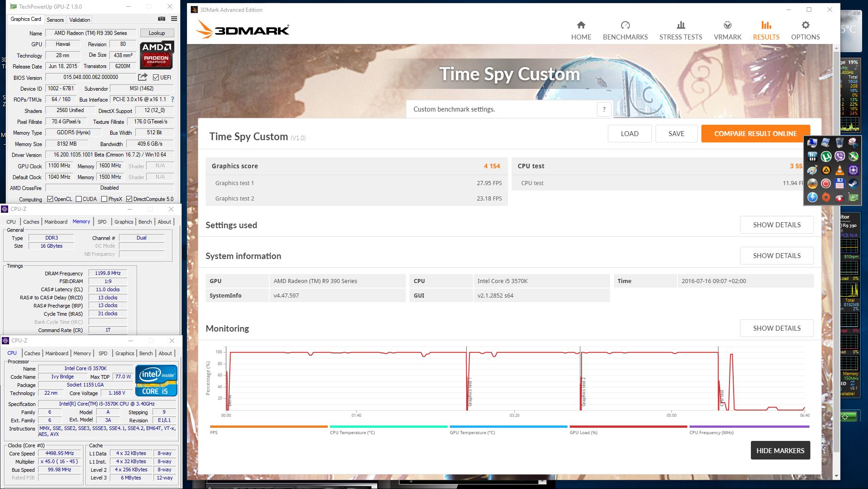Click the orange FPS legend bar

[269, 426]
